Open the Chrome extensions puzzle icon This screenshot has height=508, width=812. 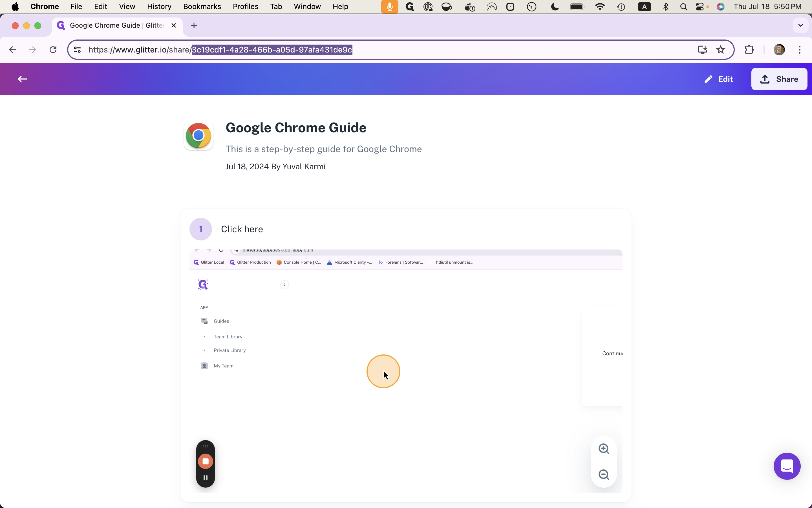749,50
